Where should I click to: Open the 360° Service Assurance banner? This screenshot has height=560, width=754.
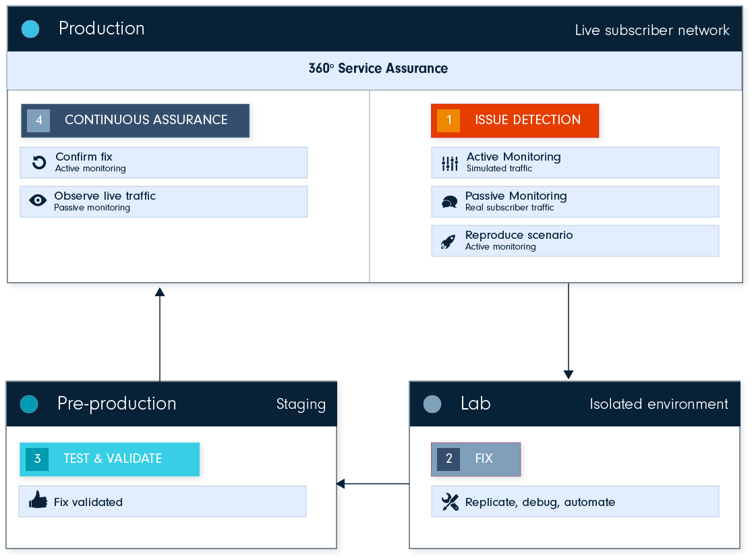click(378, 69)
